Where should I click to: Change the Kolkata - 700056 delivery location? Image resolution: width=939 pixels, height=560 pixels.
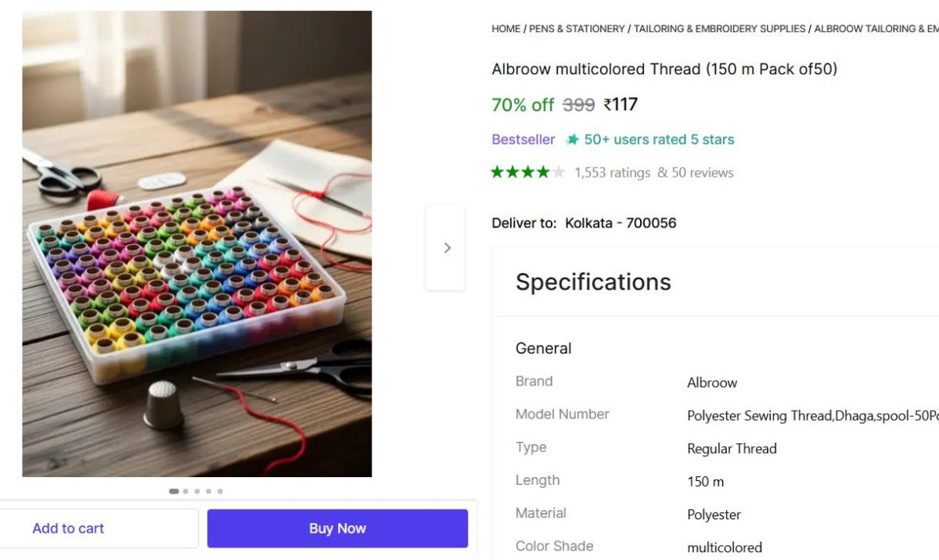click(x=621, y=223)
